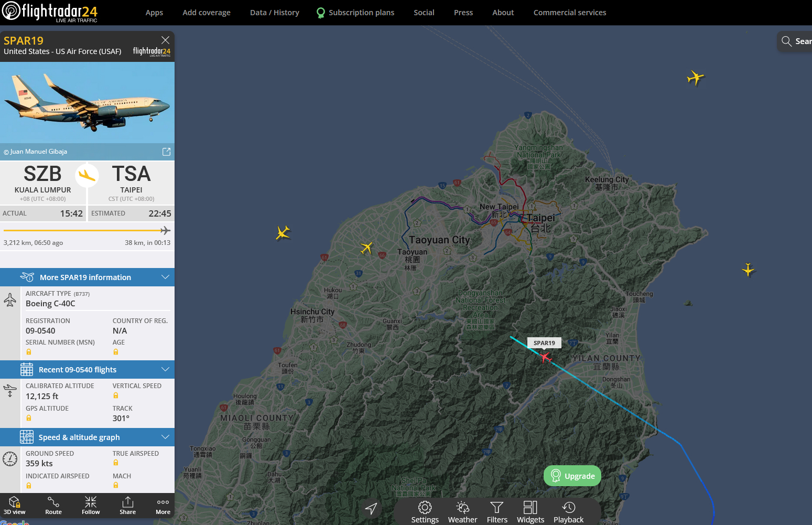Click ground speed 359 kts
The height and width of the screenshot is (525, 812).
[39, 464]
